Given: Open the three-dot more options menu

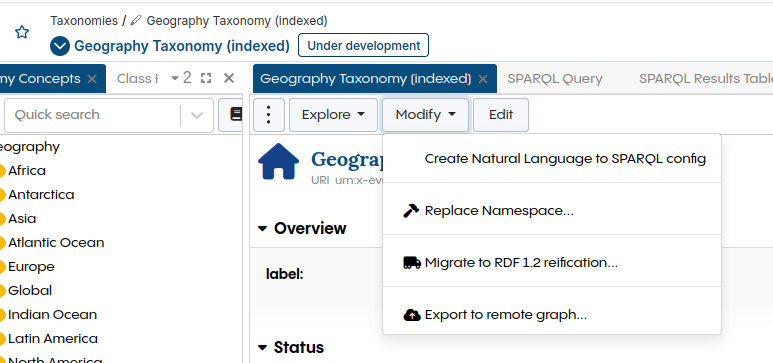Looking at the screenshot, I should 269,115.
